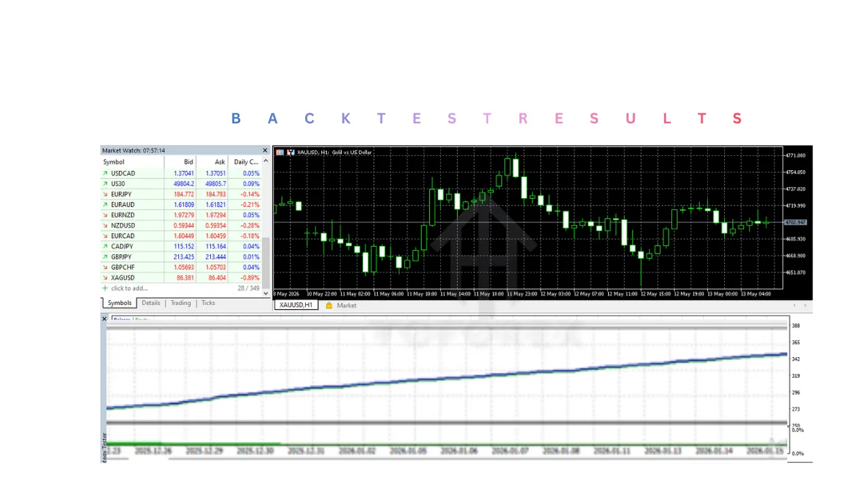Click the up-arrow icon beside US30
Screen dimensions: 868x488
tap(105, 184)
